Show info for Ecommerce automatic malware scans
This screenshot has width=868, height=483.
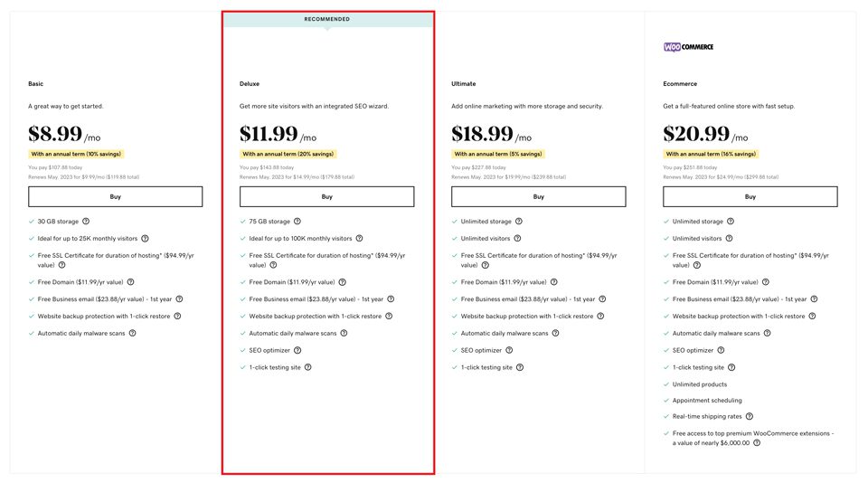768,333
